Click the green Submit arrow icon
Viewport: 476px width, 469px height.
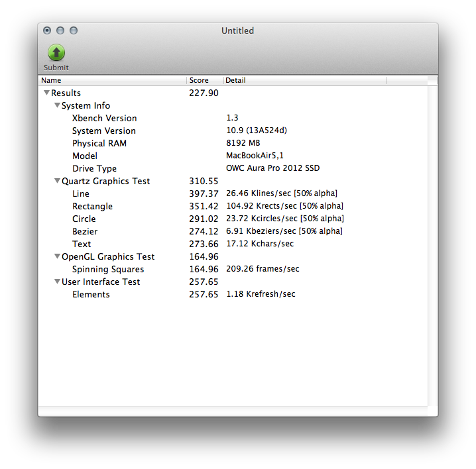pyautogui.click(x=56, y=53)
